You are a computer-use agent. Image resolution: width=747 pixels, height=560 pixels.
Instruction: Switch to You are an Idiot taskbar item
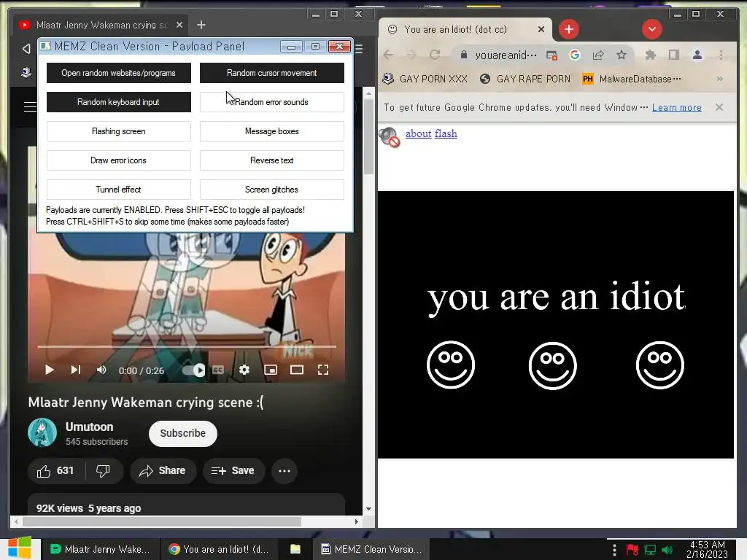coord(219,549)
